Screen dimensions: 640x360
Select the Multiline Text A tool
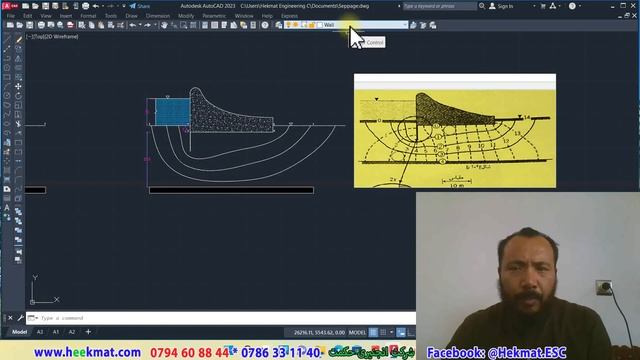pyautogui.click(x=7, y=208)
